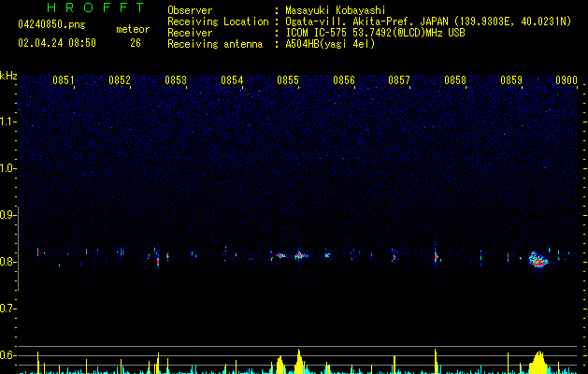Screen dimensions: 588x374
Task: Click the HROFFT title text
Action: 95,7
